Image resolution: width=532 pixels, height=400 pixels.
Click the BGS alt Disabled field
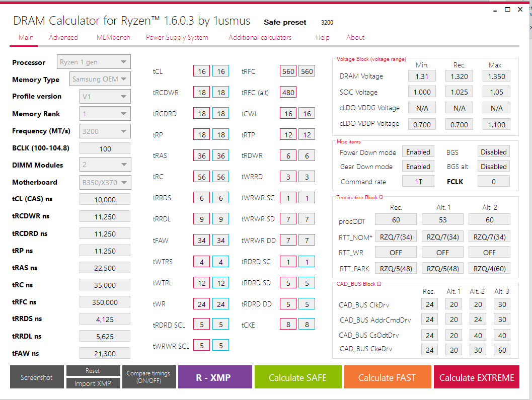pos(494,166)
